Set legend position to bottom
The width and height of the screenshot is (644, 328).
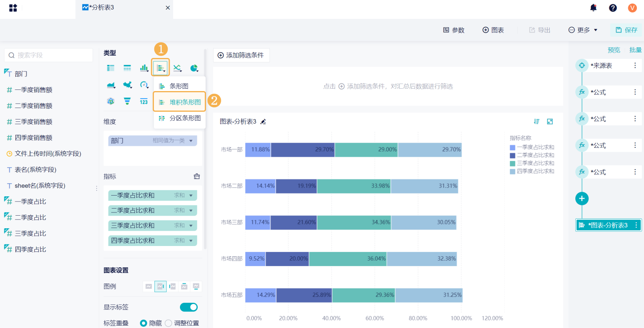[x=196, y=286]
